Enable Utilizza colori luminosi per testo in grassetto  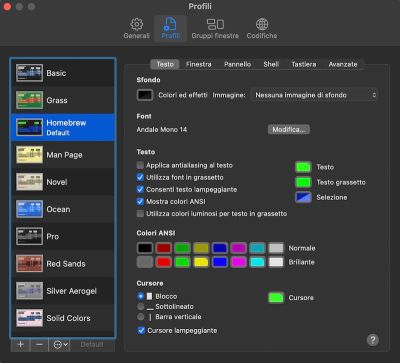(140, 213)
